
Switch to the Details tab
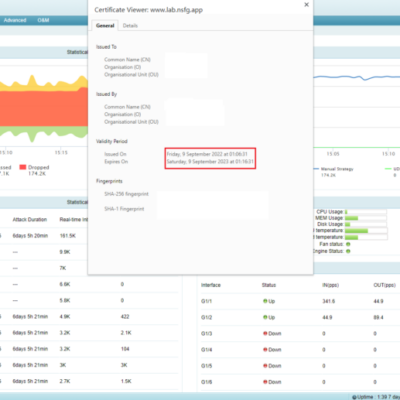click(130, 26)
